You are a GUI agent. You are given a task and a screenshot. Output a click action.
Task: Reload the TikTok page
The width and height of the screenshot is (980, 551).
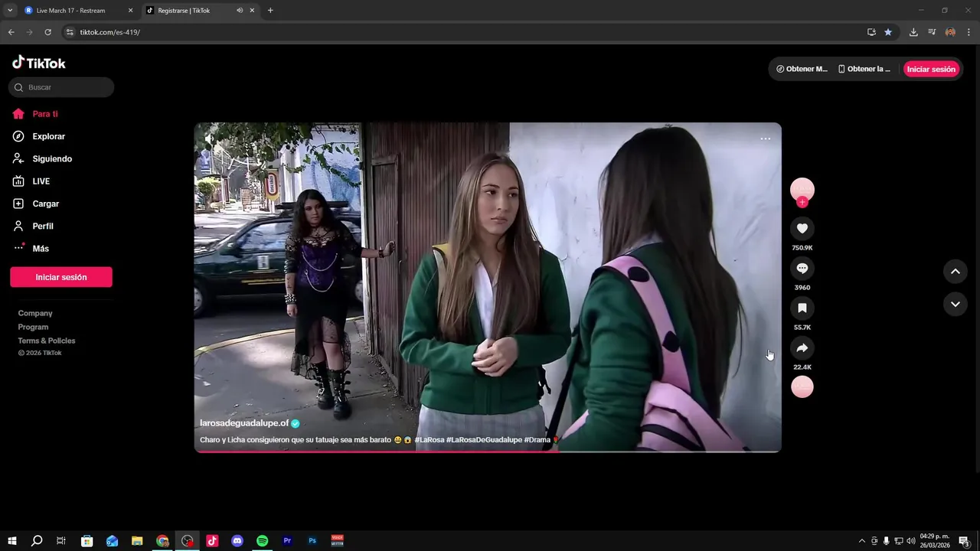[47, 32]
